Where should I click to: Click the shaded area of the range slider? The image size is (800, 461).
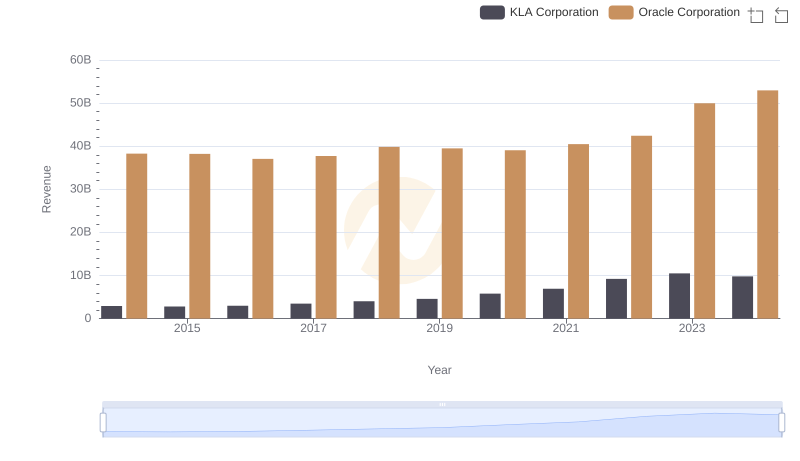click(x=442, y=423)
